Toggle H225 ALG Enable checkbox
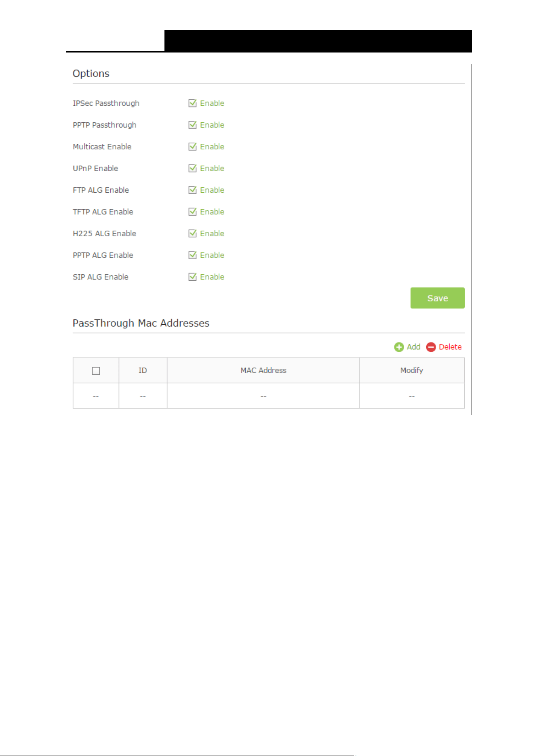 192,234
